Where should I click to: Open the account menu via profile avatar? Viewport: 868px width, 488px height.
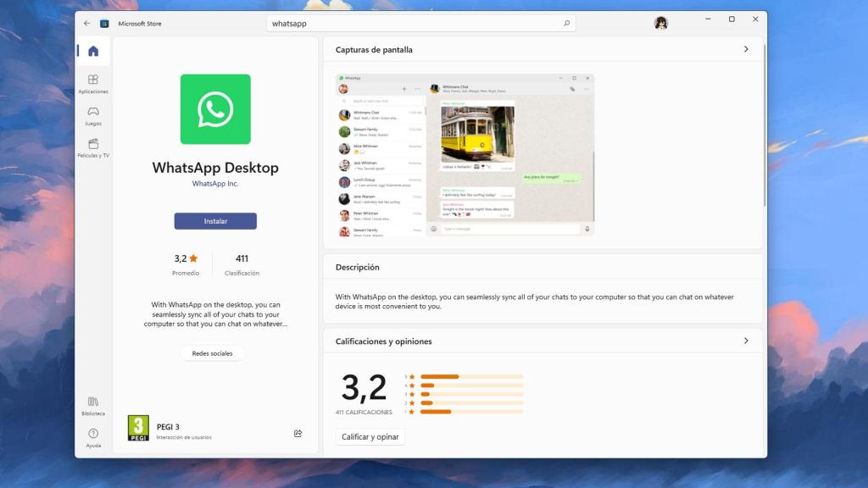tap(660, 23)
